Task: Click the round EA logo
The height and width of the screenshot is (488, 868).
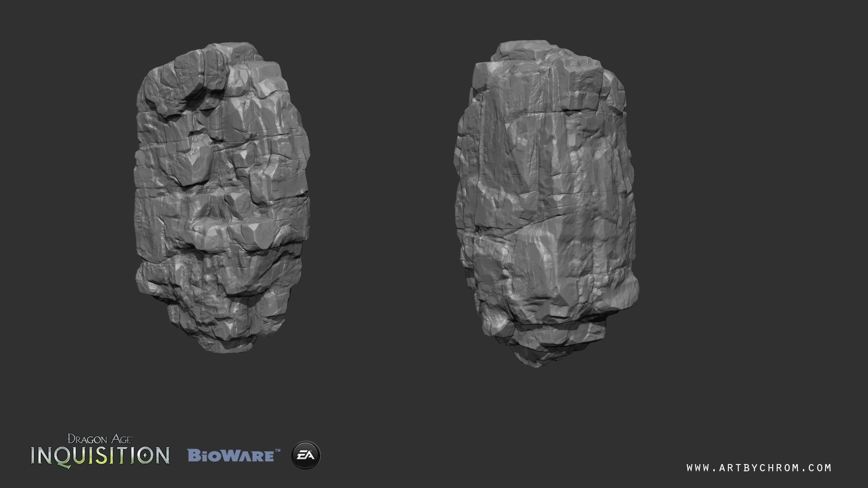Action: 306,455
